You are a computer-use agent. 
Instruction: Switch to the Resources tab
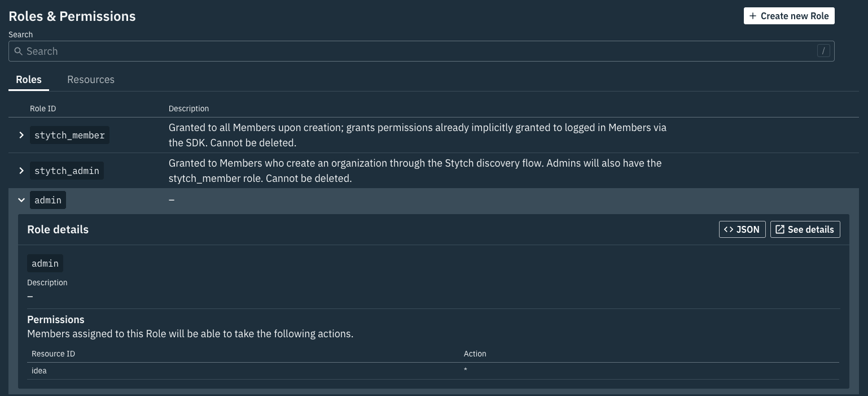coord(91,80)
